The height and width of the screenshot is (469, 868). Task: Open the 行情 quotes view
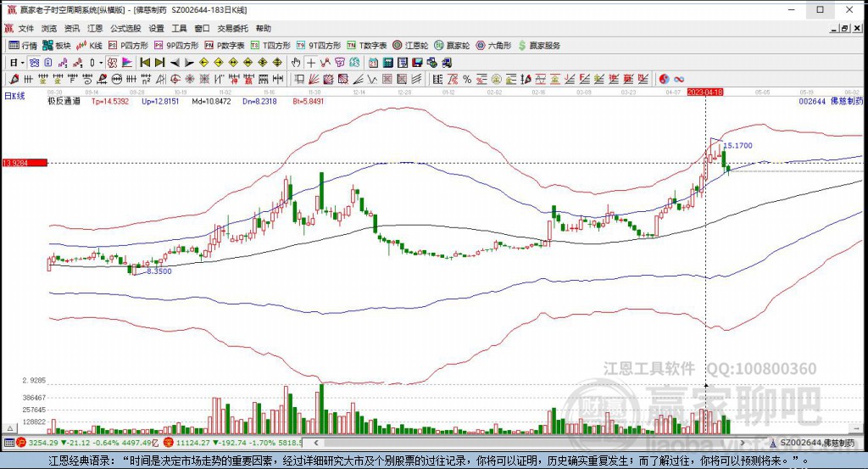pos(23,46)
